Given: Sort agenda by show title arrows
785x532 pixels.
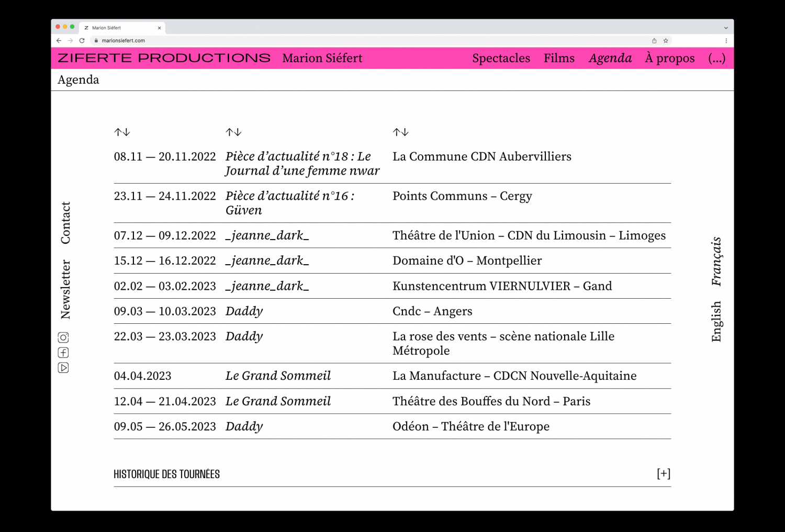Looking at the screenshot, I should (233, 132).
